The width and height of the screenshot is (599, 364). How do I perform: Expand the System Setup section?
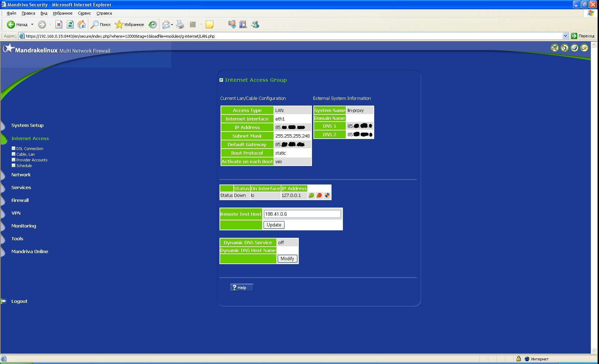tap(27, 125)
